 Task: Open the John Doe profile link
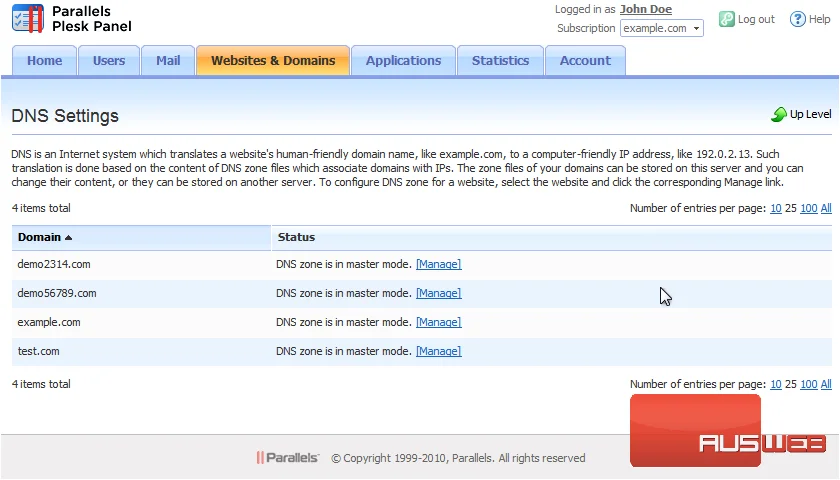click(646, 9)
